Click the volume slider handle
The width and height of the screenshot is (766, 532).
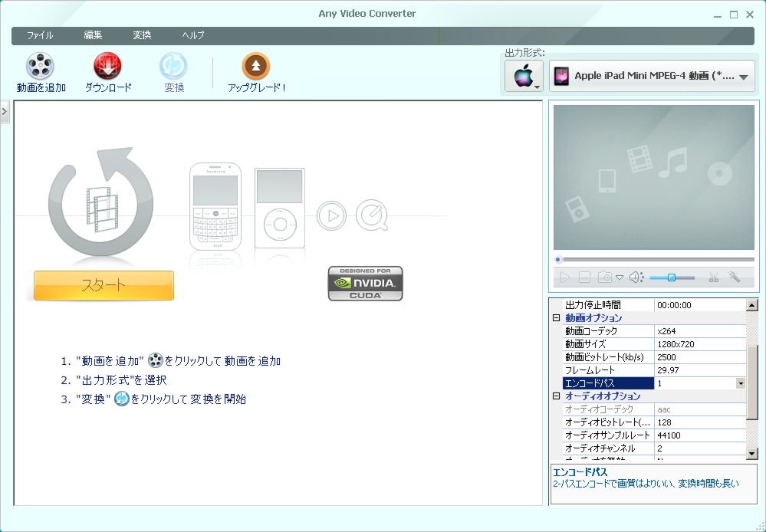671,277
